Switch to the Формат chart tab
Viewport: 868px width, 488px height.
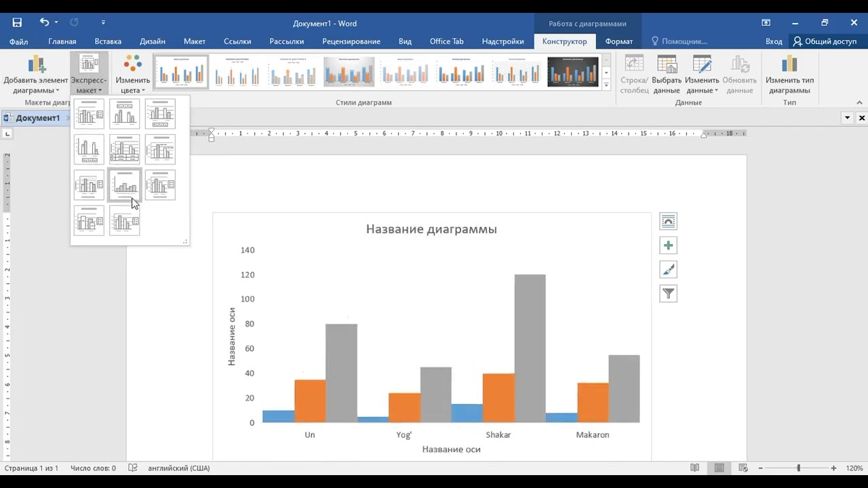click(x=619, y=41)
